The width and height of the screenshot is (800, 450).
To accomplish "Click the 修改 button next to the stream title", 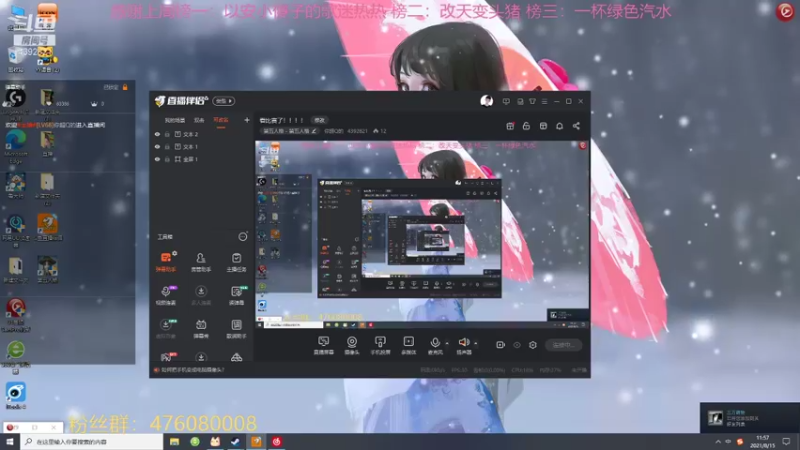I will tap(319, 120).
